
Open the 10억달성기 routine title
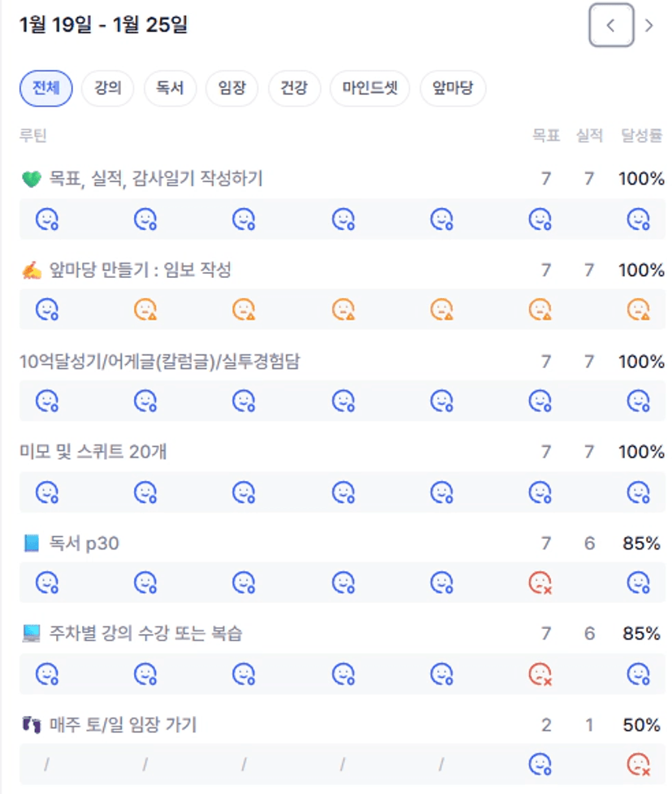coord(159,362)
